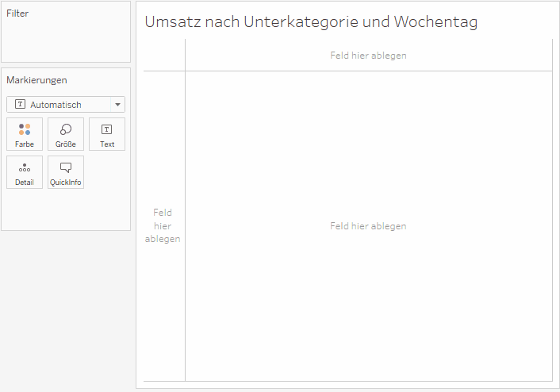The image size is (560, 392).
Task: Select the Text marks card
Action: [107, 134]
